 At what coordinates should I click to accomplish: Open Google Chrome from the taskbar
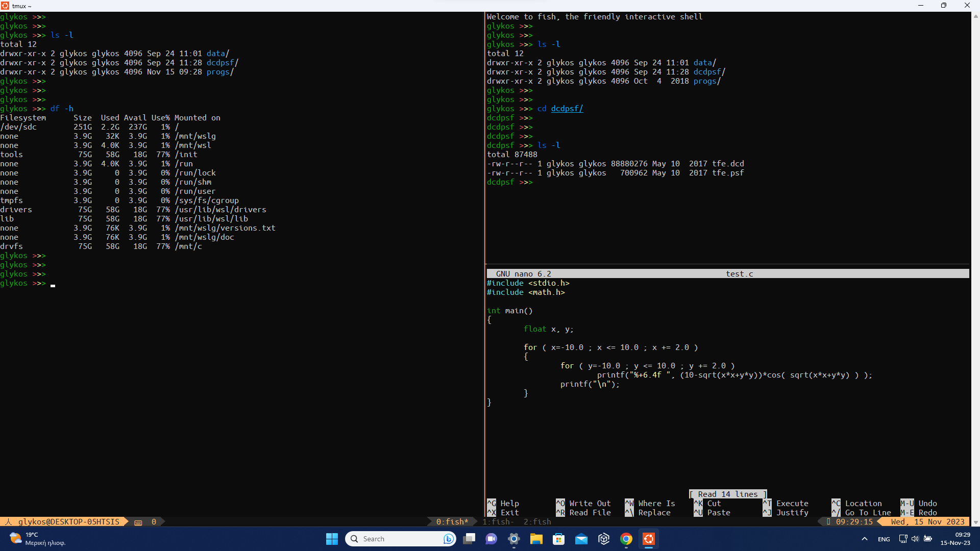click(x=626, y=539)
